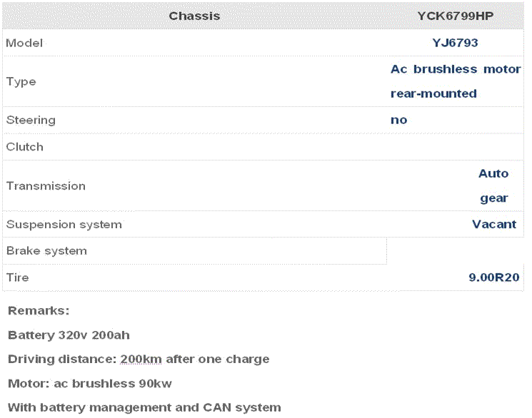
Task: Select the YCK6799HP header cell
Action: pos(455,16)
